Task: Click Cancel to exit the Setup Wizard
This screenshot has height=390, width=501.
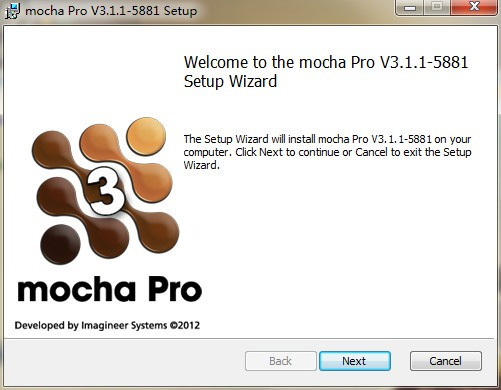Action: point(446,361)
